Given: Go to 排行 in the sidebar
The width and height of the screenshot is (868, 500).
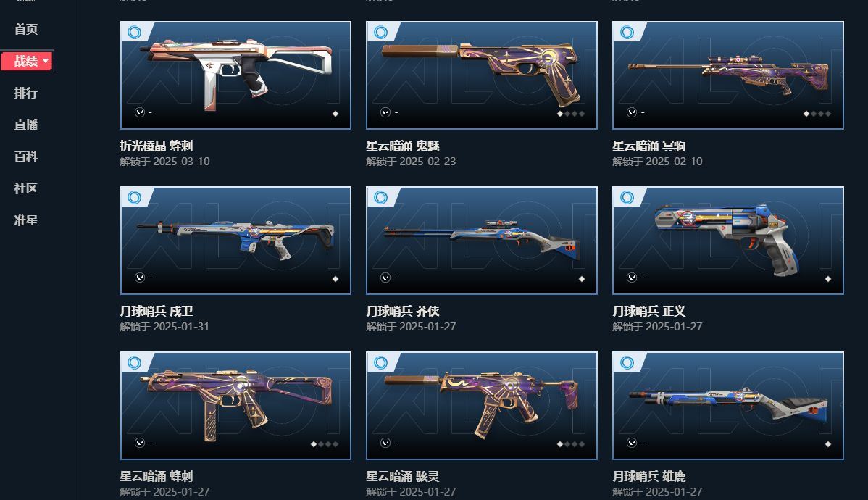Looking at the screenshot, I should pyautogui.click(x=26, y=93).
